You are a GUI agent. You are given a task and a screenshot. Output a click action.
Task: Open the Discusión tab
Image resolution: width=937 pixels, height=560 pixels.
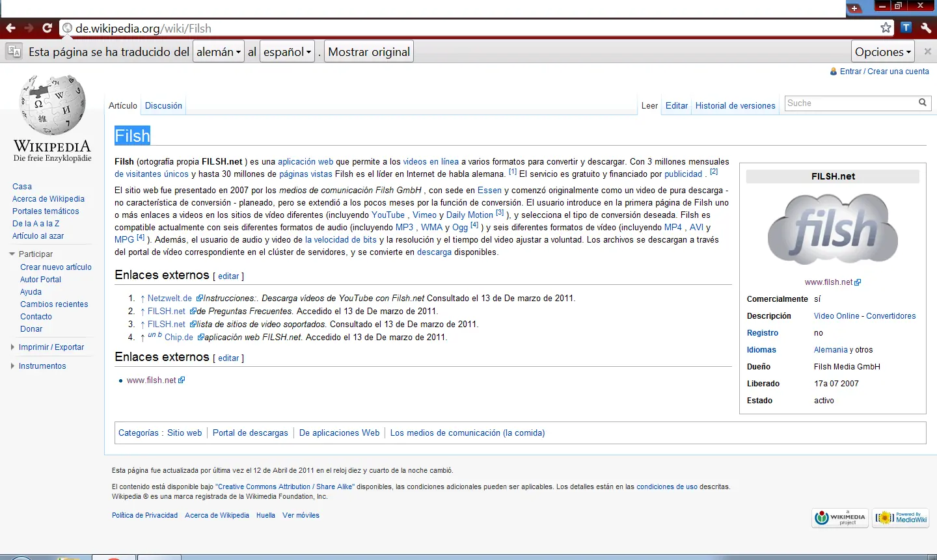pyautogui.click(x=163, y=105)
